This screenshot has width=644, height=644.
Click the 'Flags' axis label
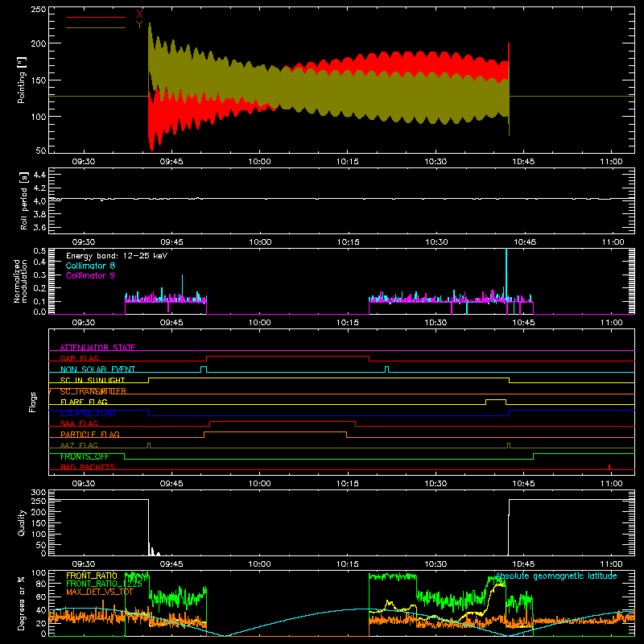[32, 402]
